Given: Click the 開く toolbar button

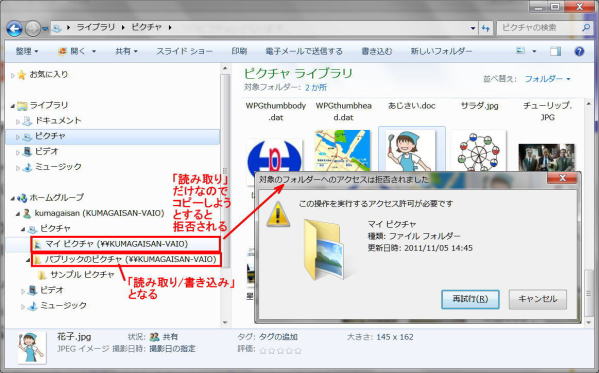Looking at the screenshot, I should 73,51.
